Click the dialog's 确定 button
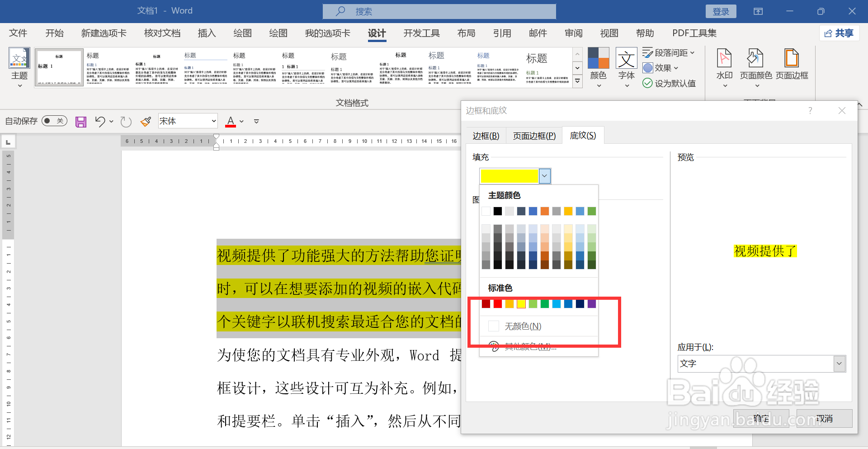 coord(761,419)
